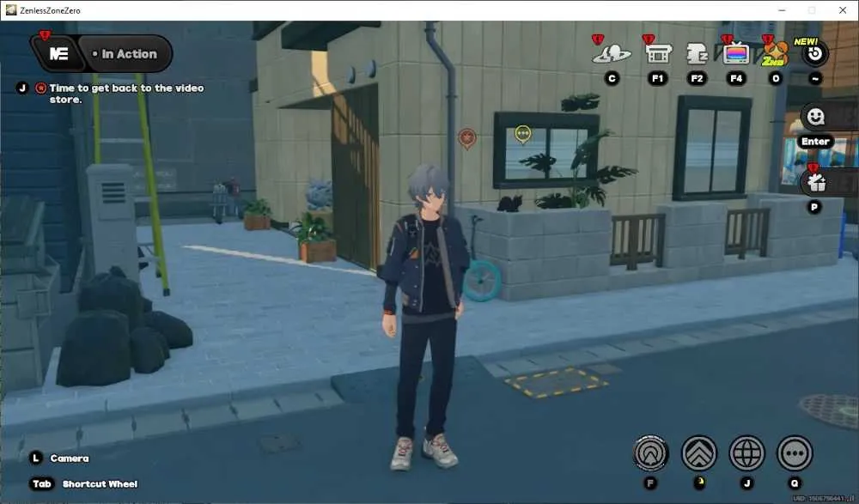Open the rainbow TV icon above F4
The width and height of the screenshot is (859, 504).
point(736,54)
